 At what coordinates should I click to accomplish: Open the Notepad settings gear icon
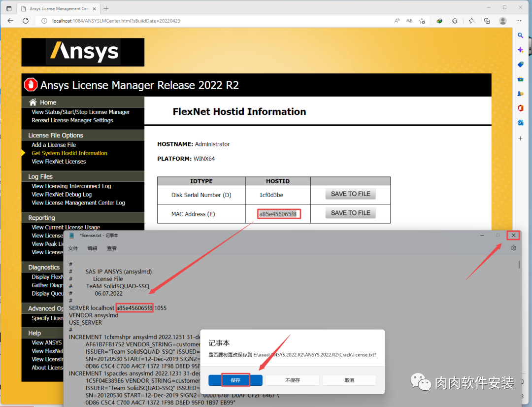pos(514,248)
